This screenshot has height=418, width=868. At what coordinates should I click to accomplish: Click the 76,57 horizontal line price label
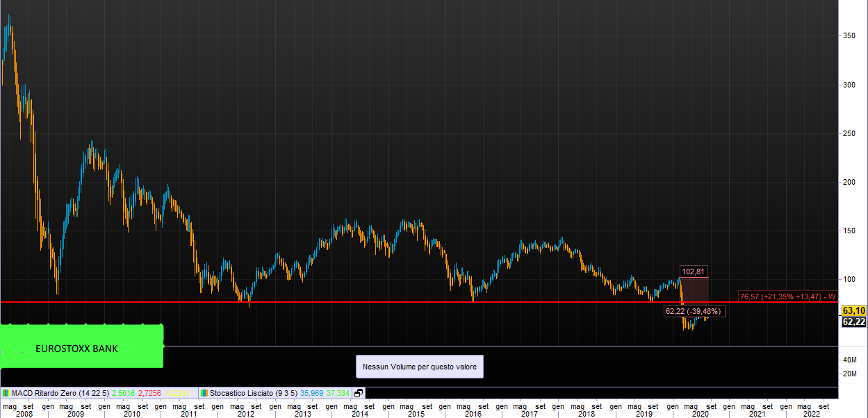tap(786, 296)
